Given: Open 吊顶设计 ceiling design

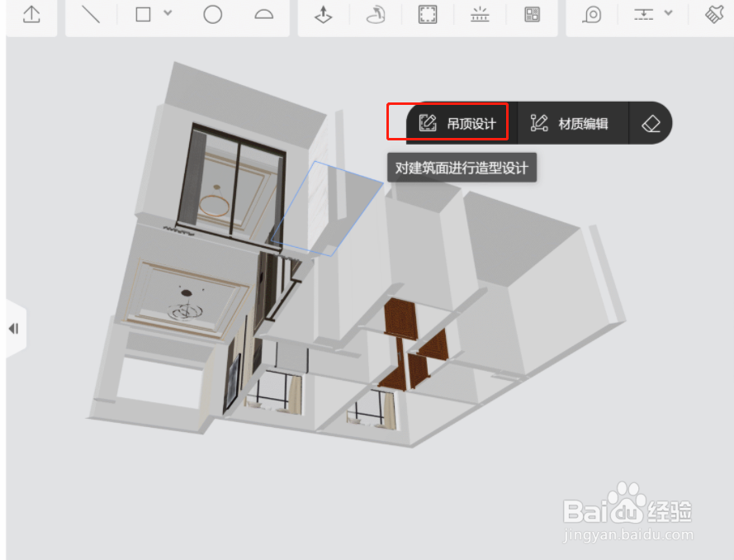Looking at the screenshot, I should click(457, 123).
